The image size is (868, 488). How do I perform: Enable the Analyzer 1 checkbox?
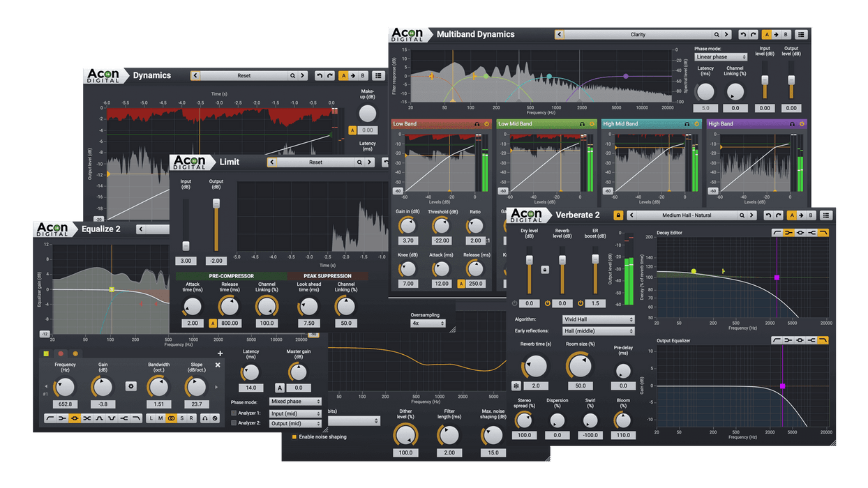click(x=234, y=413)
